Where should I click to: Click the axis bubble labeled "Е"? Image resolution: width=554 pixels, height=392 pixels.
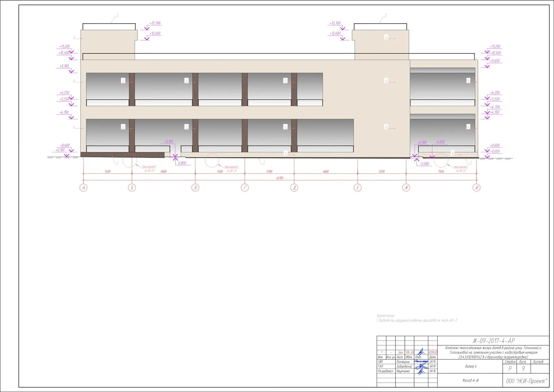[x=358, y=188]
